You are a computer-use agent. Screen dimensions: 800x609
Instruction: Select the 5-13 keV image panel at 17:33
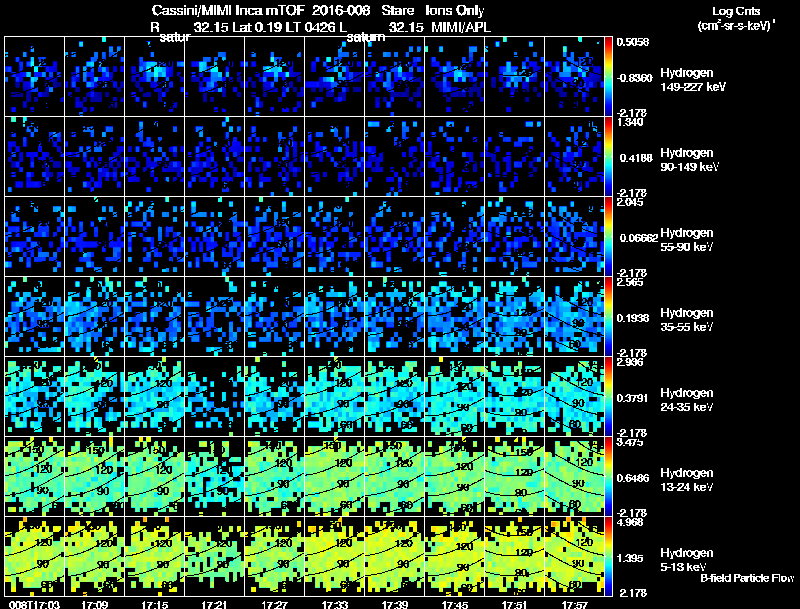pos(335,556)
